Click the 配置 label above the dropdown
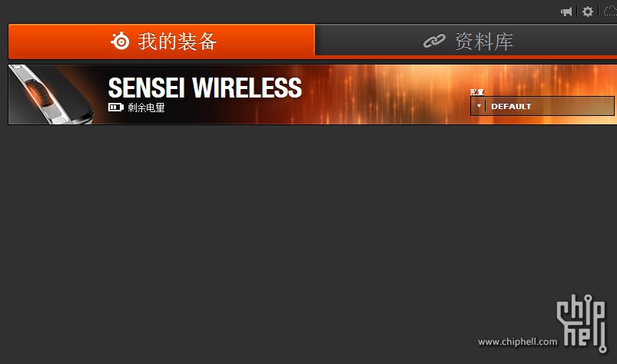 477,92
